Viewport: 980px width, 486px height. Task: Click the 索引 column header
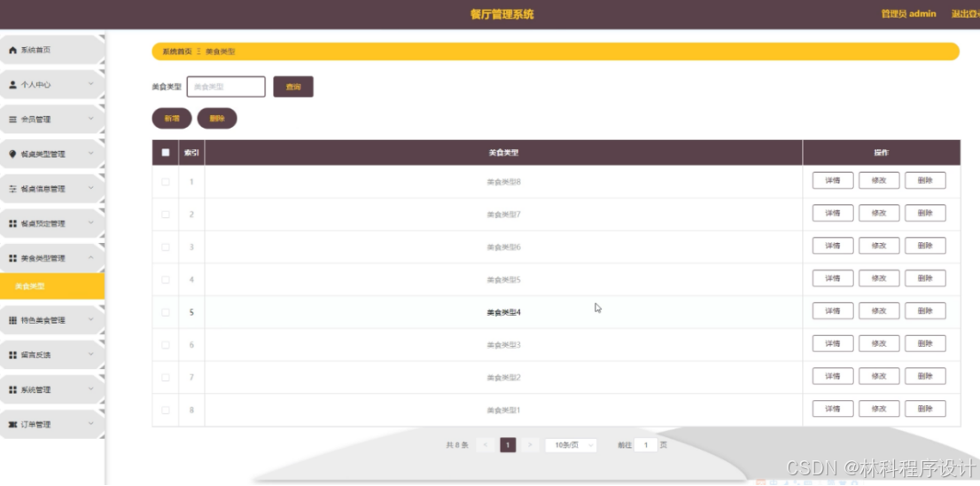[191, 153]
